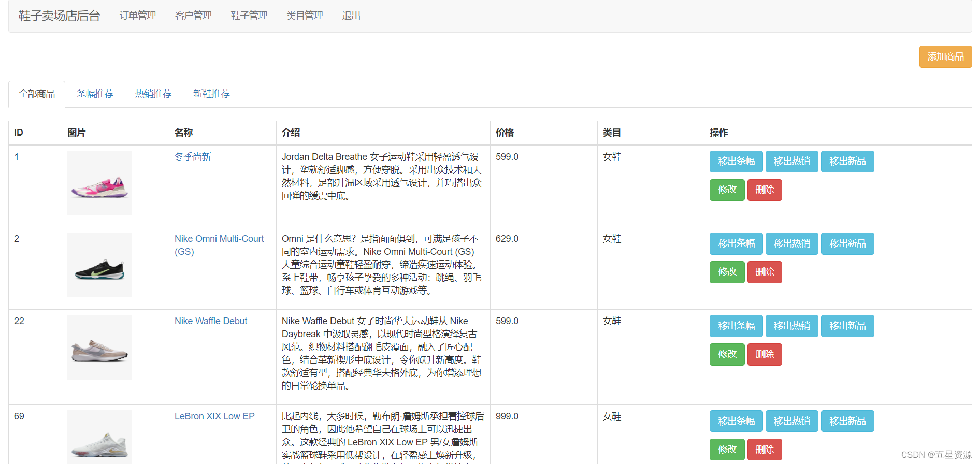Click 删除 for the 冬季尚新 product
980x464 pixels.
pos(765,190)
